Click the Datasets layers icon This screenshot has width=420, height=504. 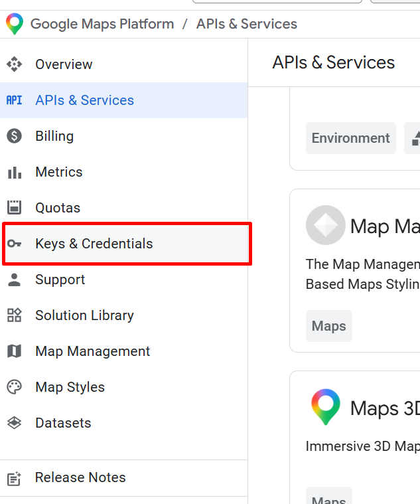[14, 423]
